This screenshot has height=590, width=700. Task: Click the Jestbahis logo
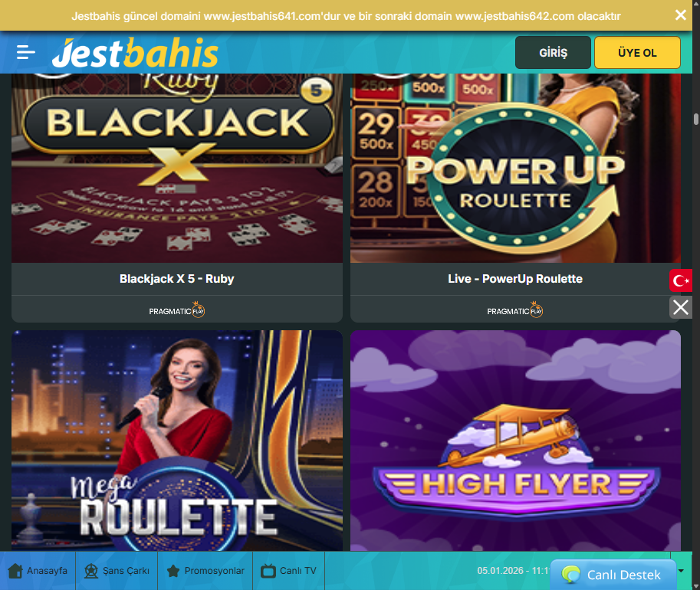tap(135, 53)
